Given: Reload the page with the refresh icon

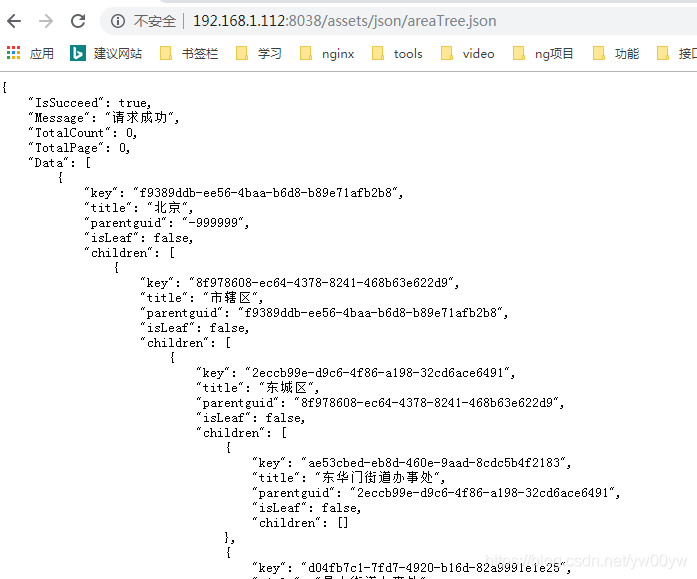Looking at the screenshot, I should point(78,21).
